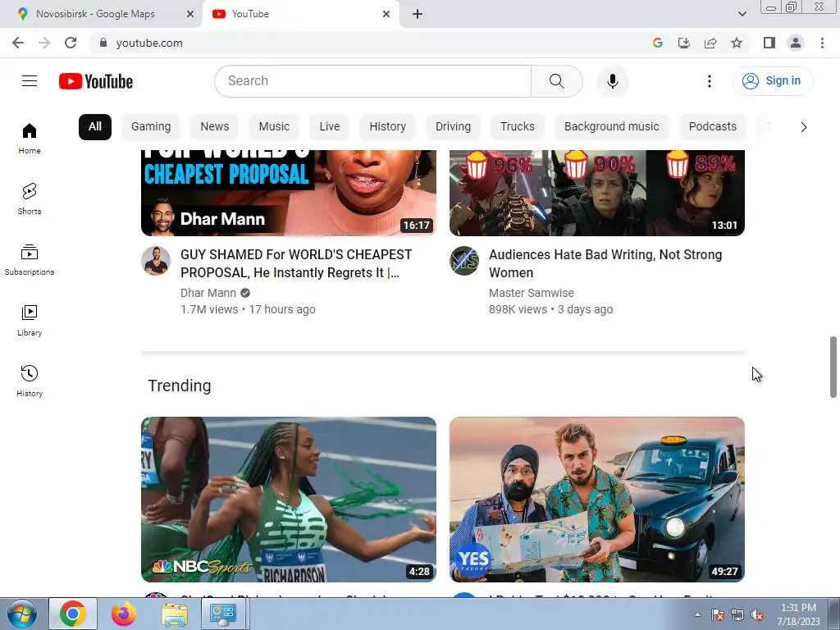Open the YouTube hamburger guide menu
The height and width of the screenshot is (630, 840).
30,81
